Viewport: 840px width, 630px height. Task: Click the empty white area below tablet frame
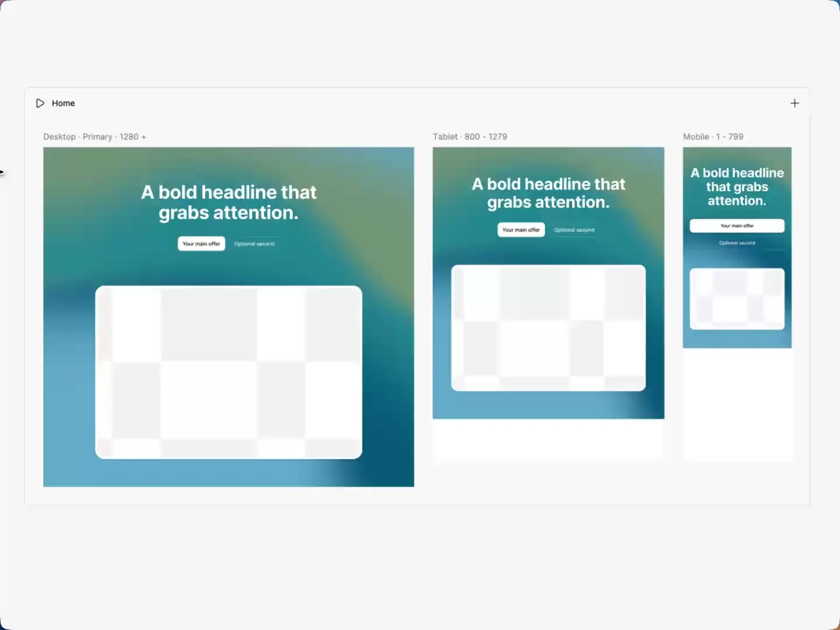(548, 440)
